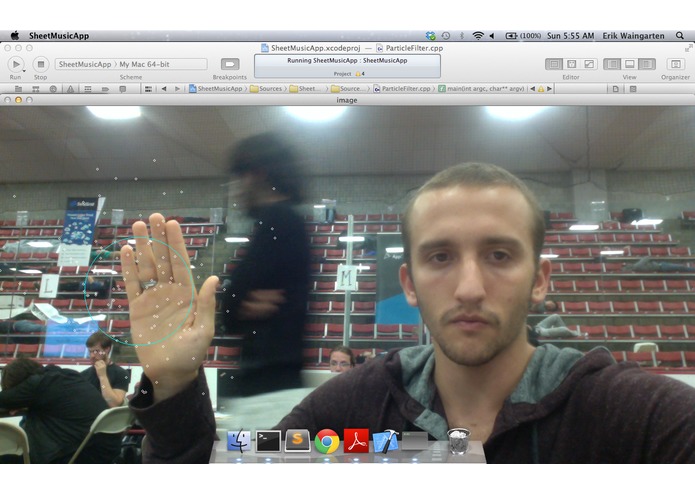Screen dimensions: 695x494
Task: Click Running SheetMusicApp activity status
Action: coord(347,60)
